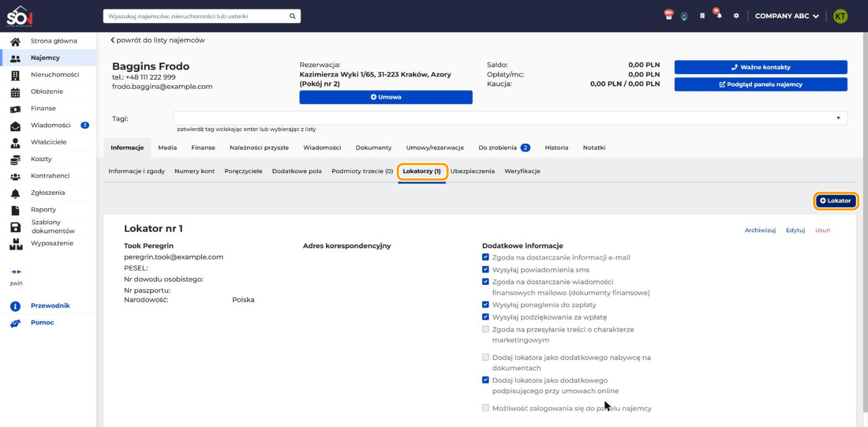Enable Dodaj lokatora jako dodatkowego nabywcę checkbox
This screenshot has height=427, width=868.
tap(485, 357)
